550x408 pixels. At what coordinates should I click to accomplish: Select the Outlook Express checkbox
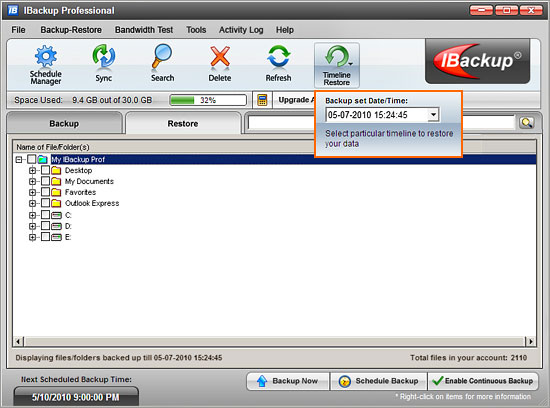pyautogui.click(x=45, y=203)
